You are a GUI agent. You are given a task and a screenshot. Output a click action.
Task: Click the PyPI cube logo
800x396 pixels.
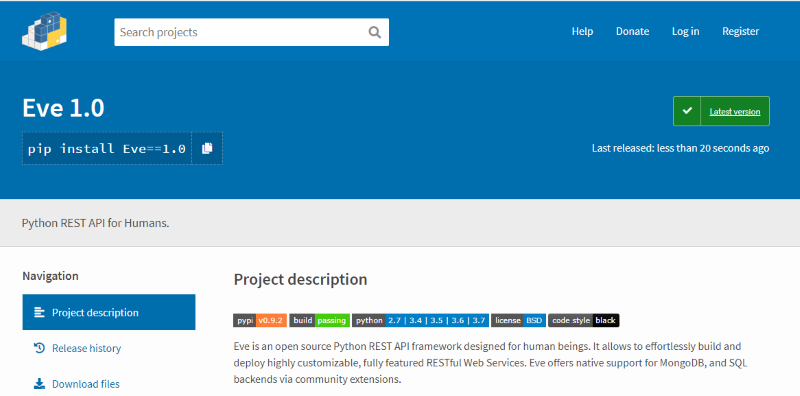pyautogui.click(x=45, y=31)
